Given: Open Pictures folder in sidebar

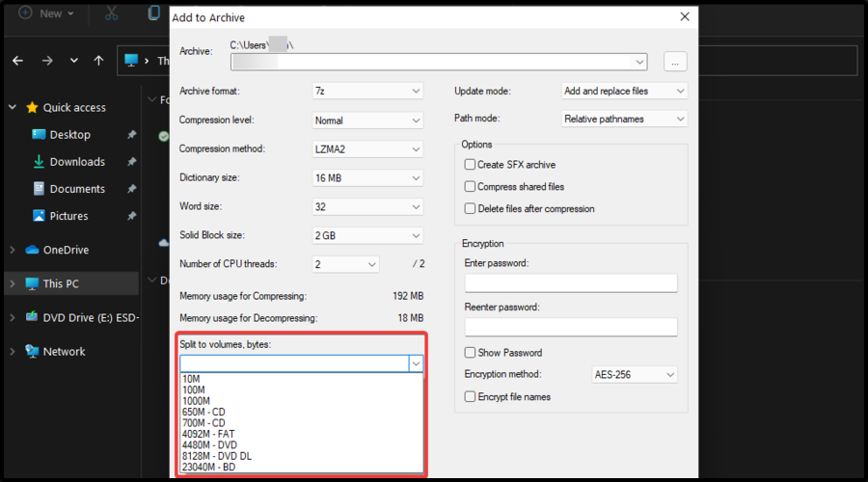Looking at the screenshot, I should pyautogui.click(x=68, y=216).
